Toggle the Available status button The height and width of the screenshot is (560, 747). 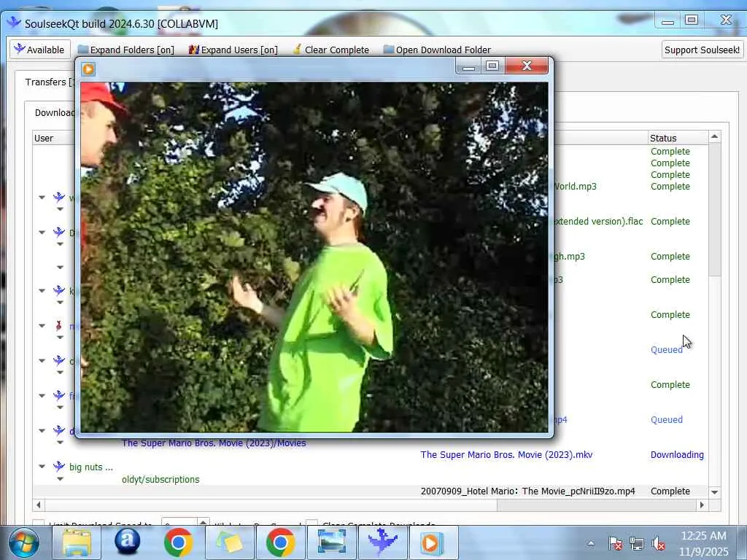(40, 50)
